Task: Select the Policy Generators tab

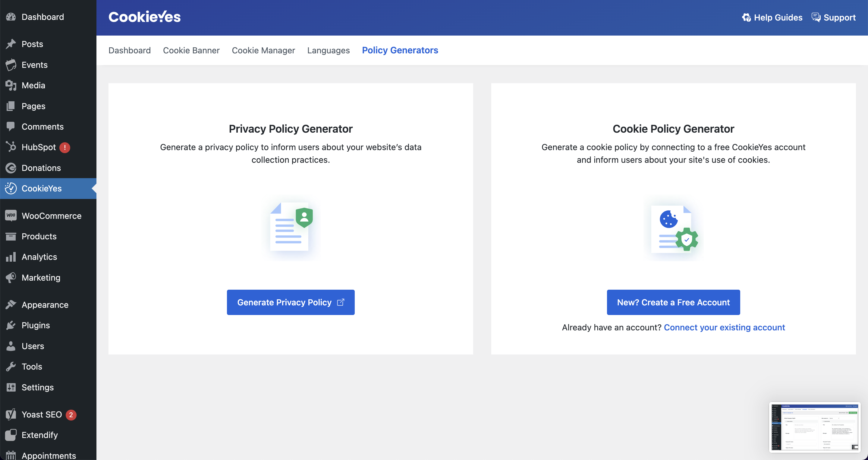Action: click(x=400, y=50)
